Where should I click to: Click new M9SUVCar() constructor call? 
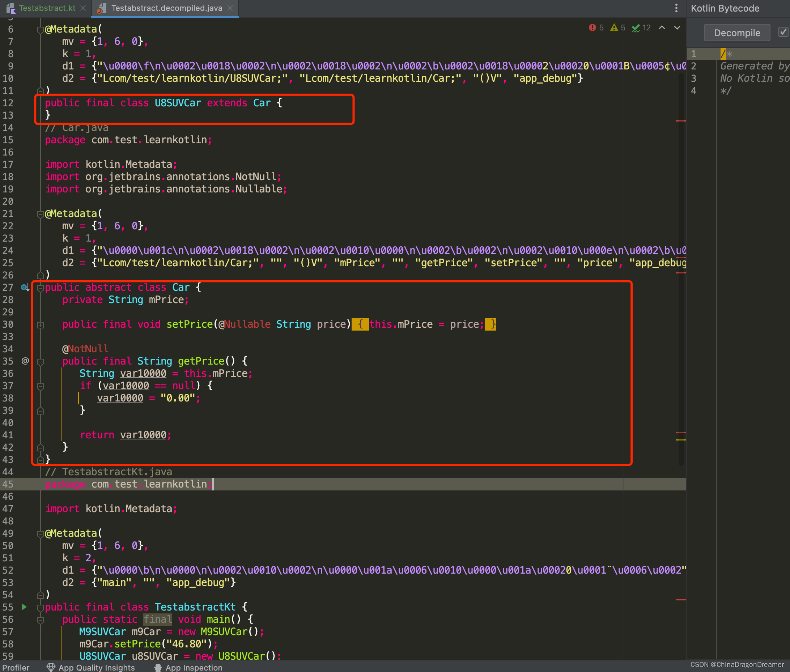[x=218, y=632]
